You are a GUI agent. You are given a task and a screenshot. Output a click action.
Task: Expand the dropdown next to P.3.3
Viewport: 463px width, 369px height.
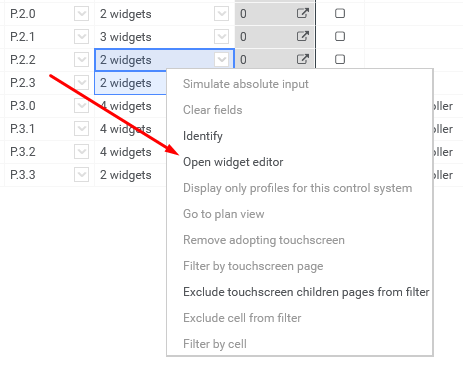pyautogui.click(x=81, y=175)
